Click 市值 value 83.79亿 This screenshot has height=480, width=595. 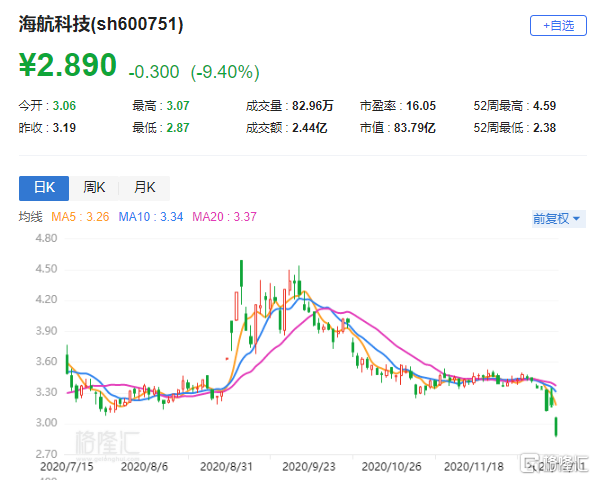(x=414, y=128)
